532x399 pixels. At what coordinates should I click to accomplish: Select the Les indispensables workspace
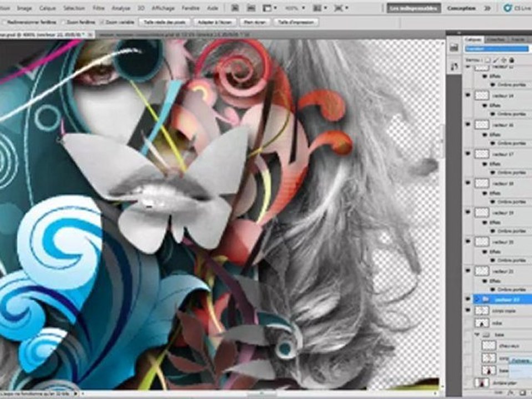(x=413, y=8)
